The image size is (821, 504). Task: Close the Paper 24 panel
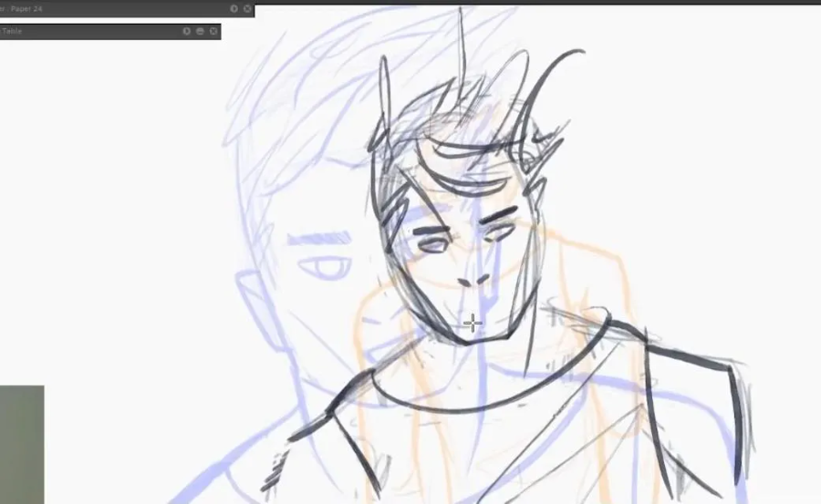pyautogui.click(x=247, y=9)
